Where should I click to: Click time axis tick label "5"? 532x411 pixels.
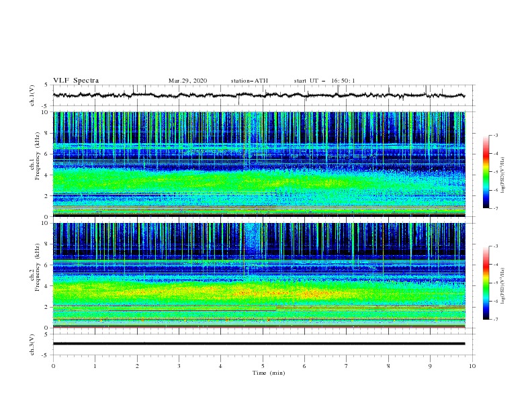pos(263,366)
